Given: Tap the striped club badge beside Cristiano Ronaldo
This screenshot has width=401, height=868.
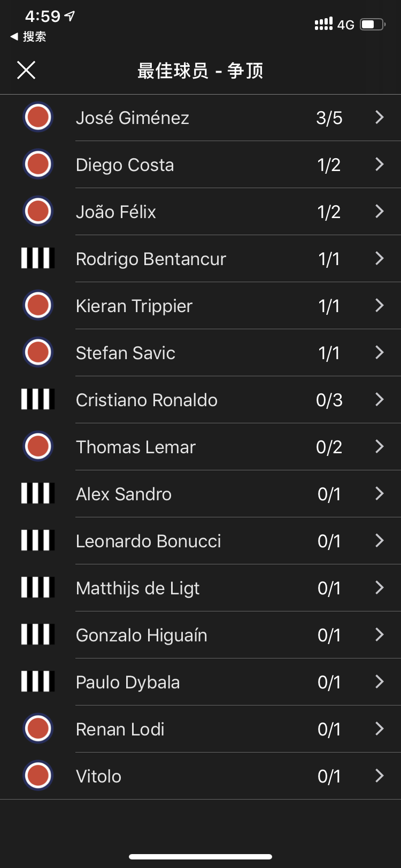Looking at the screenshot, I should 38,399.
